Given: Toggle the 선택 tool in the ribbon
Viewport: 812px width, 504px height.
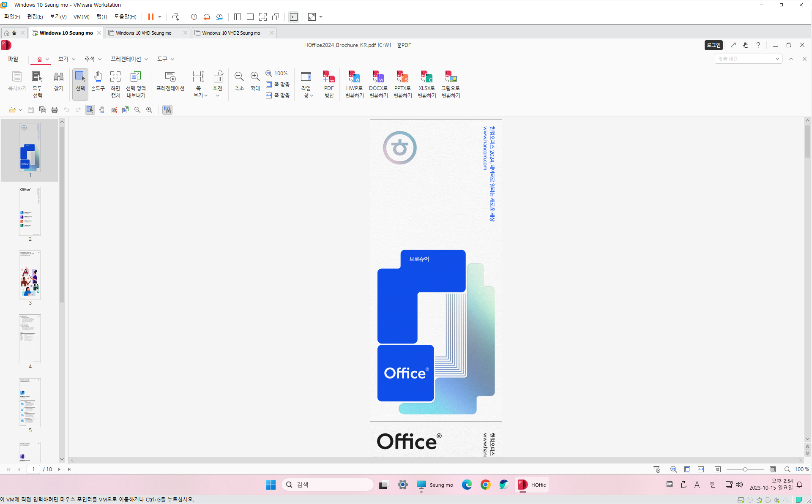Looking at the screenshot, I should tap(80, 81).
